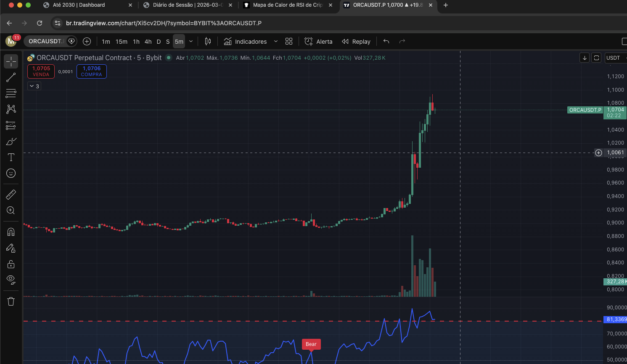This screenshot has height=364, width=627.
Task: Select the text annotation tool
Action: 11,157
